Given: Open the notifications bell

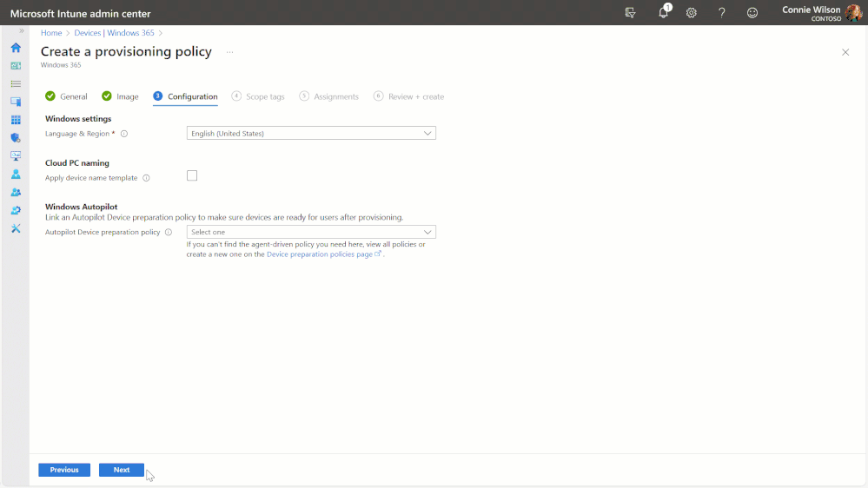Looking at the screenshot, I should pos(664,11).
